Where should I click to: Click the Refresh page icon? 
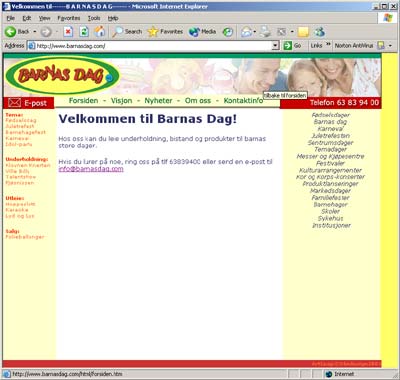(84, 32)
